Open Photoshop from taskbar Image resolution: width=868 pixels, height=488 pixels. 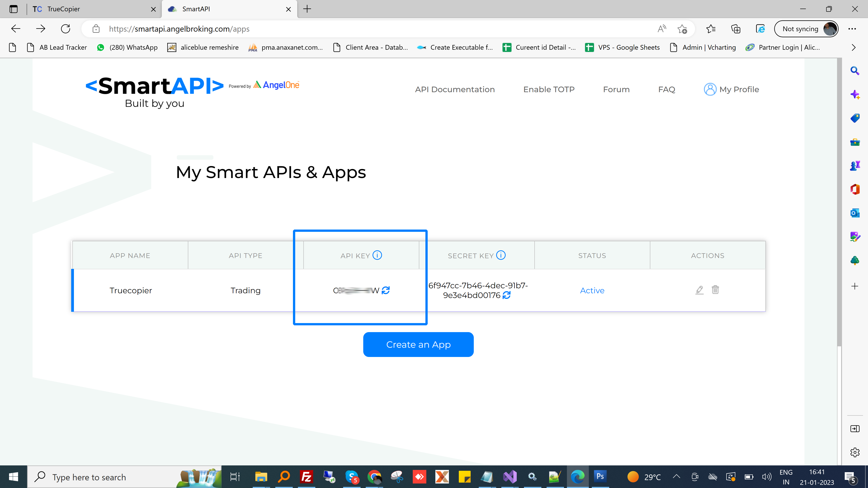pos(600,477)
